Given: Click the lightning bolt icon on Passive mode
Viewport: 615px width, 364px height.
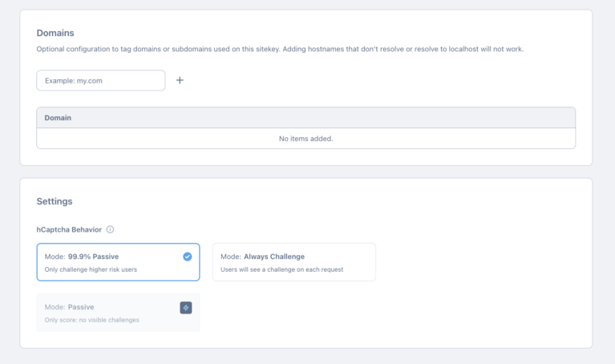Looking at the screenshot, I should (186, 308).
